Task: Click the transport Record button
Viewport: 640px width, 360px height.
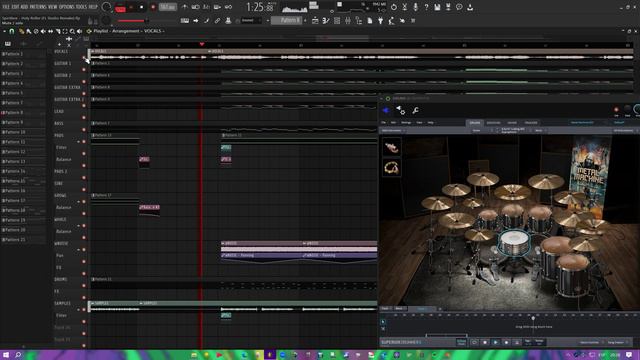Action: pyautogui.click(x=153, y=7)
